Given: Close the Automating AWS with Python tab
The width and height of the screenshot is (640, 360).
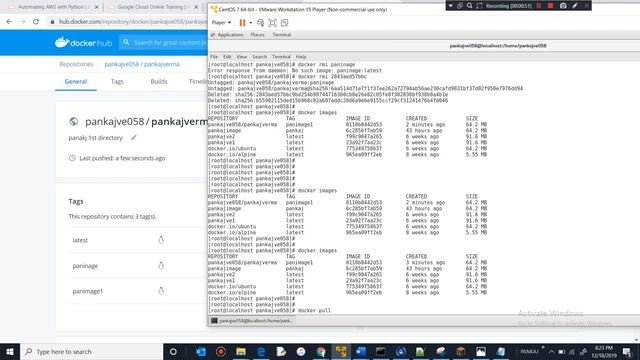Looking at the screenshot, I should [96, 7].
